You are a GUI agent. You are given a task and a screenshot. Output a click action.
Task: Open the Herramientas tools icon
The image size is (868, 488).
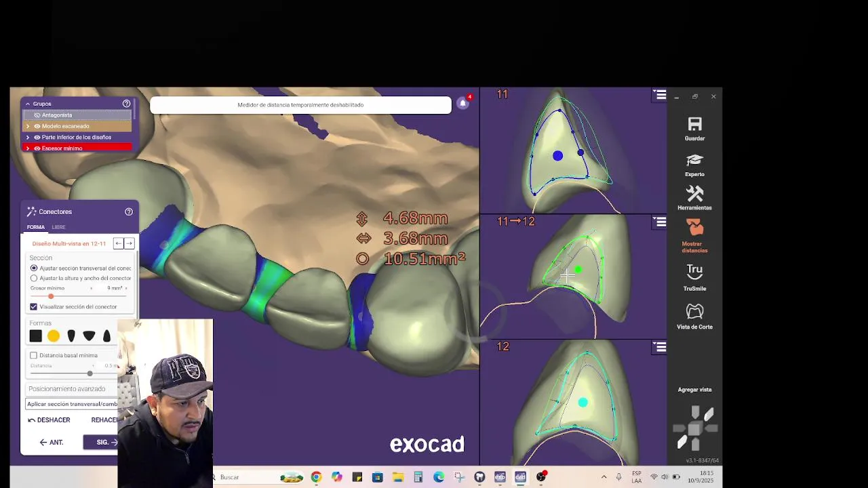point(694,194)
